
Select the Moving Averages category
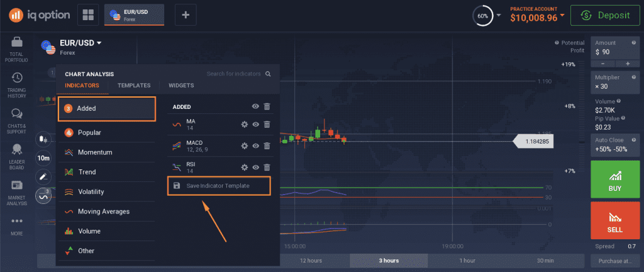(x=107, y=211)
